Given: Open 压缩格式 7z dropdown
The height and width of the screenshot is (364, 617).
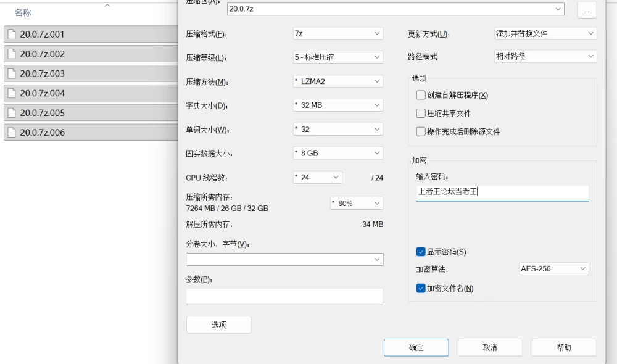Looking at the screenshot, I should 338,33.
